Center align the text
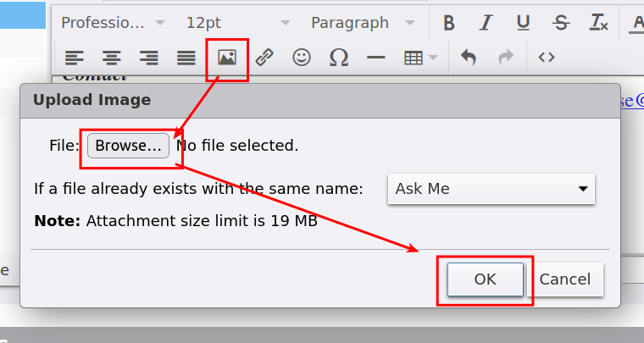Screen dimensions: 644x343 pos(112,58)
